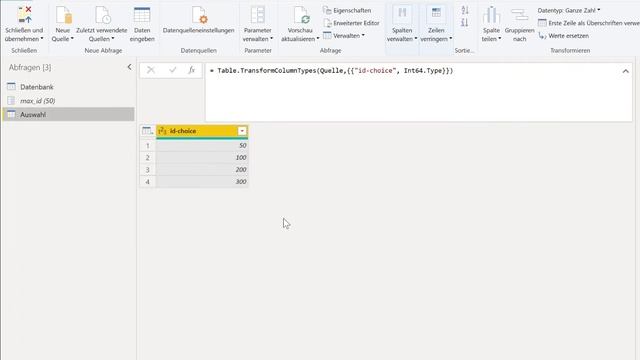Click Zuletzt verwendete Quellen icon
Viewport: 640px width, 360px height.
102,15
